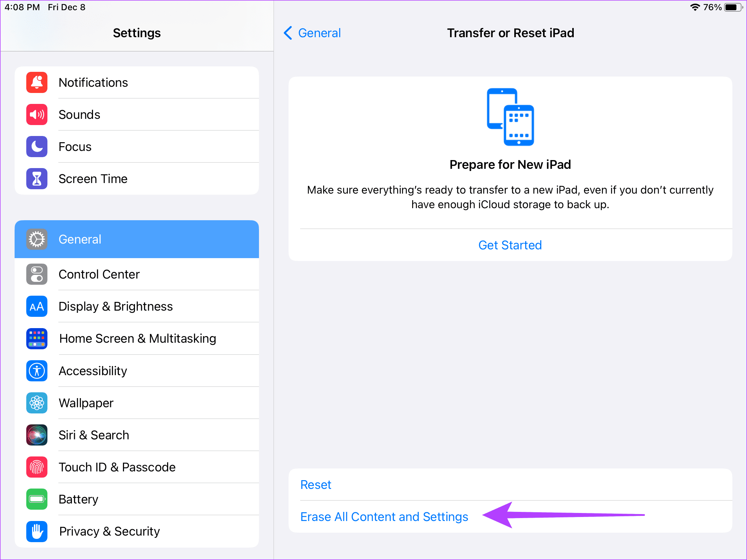This screenshot has width=747, height=560.
Task: Tap the Privacy & Security hand icon
Action: [x=37, y=531]
